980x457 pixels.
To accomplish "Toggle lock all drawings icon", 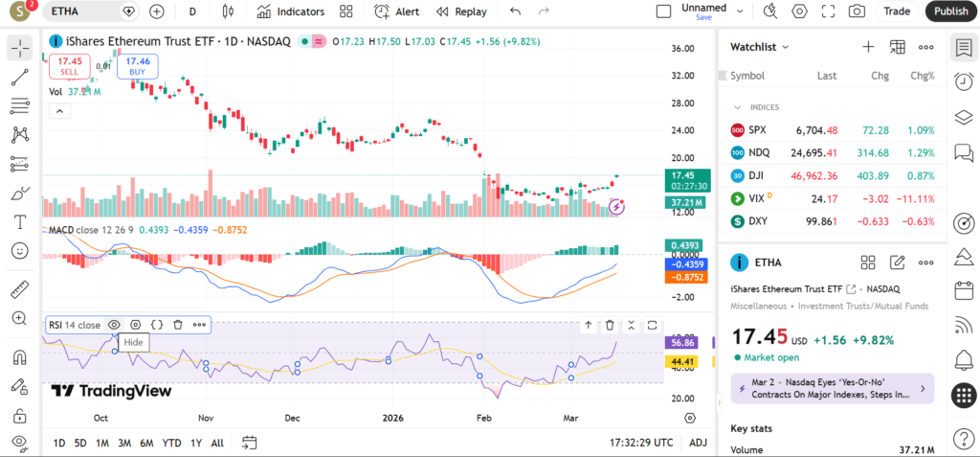I will [x=19, y=416].
